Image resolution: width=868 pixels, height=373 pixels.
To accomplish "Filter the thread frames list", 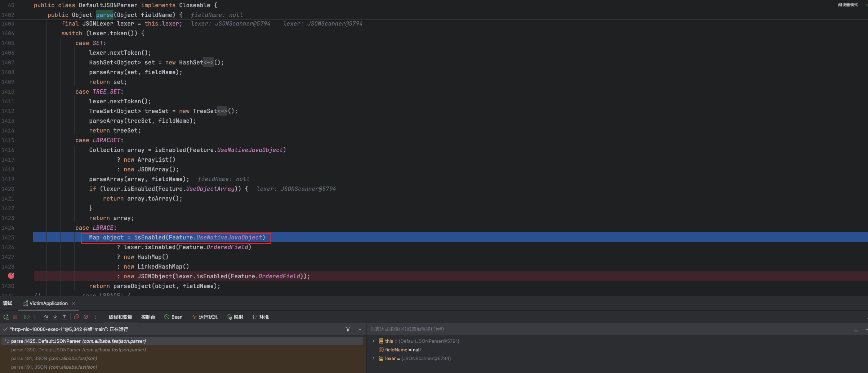I will [348, 329].
